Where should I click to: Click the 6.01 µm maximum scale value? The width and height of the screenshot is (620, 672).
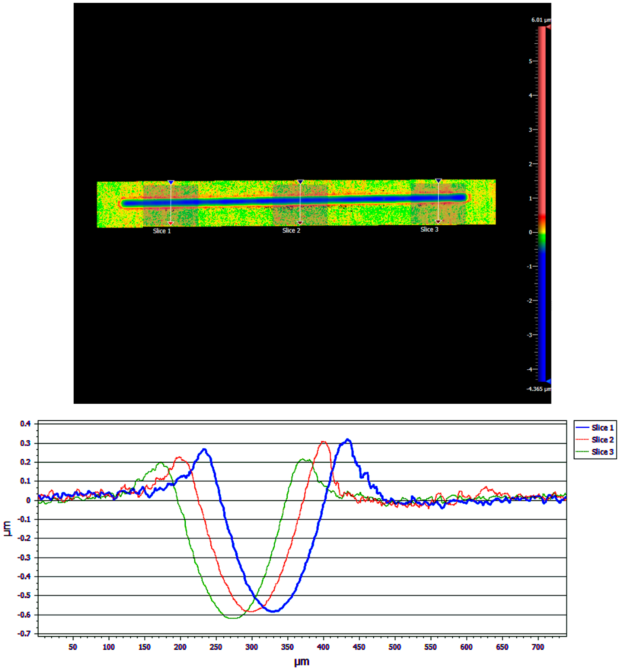[x=540, y=20]
